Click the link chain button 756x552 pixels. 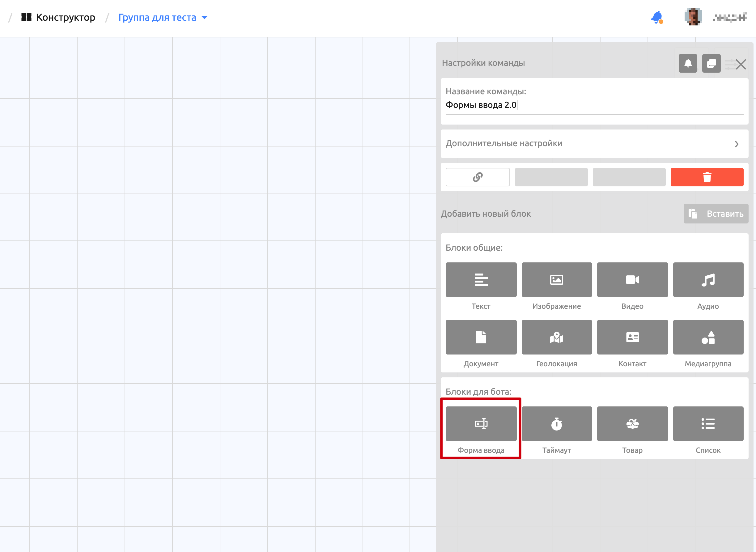click(478, 177)
